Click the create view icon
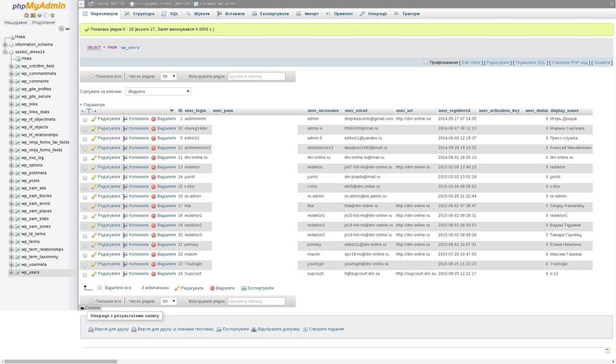The width and height of the screenshot is (616, 364). [x=305, y=329]
